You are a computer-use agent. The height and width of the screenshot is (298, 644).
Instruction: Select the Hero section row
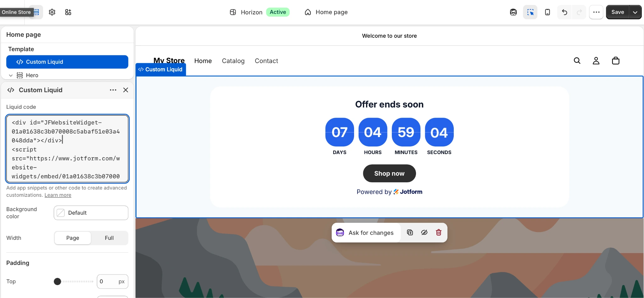tap(67, 75)
